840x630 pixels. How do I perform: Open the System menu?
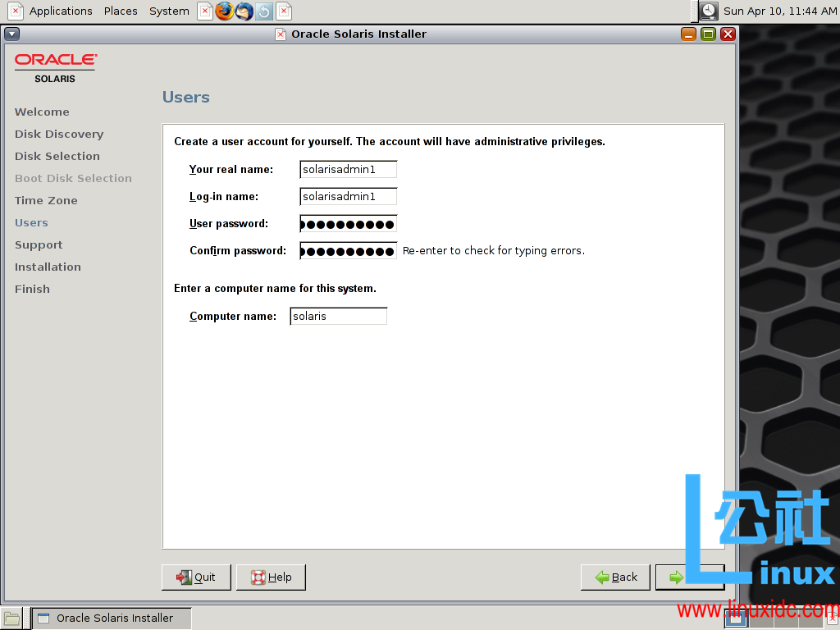tap(169, 11)
